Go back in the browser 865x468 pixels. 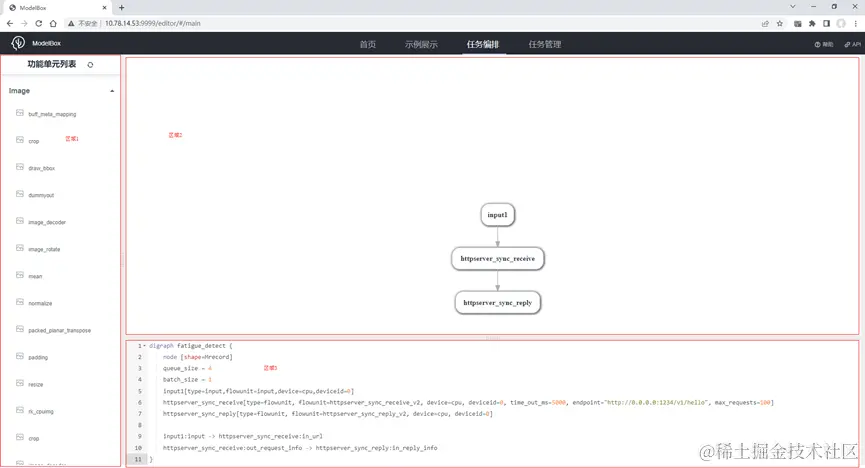tap(10, 23)
